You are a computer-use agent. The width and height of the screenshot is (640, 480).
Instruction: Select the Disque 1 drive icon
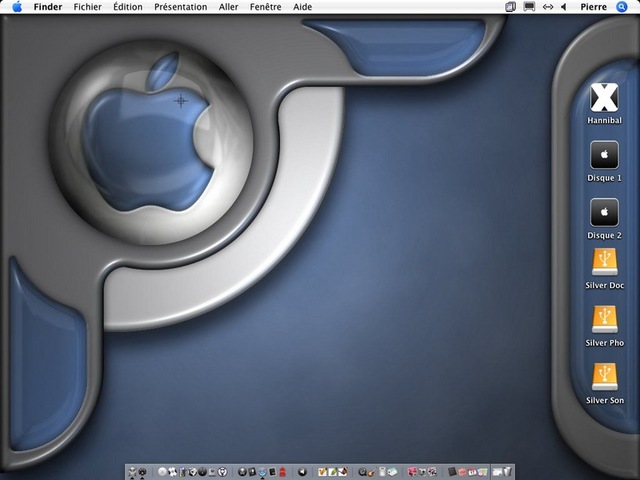tap(604, 155)
